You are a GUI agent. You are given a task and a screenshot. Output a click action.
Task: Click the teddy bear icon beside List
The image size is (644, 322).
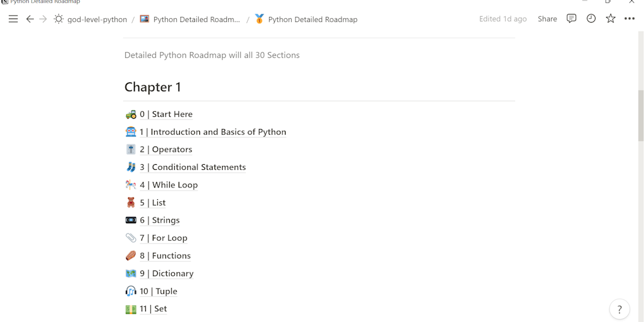131,203
